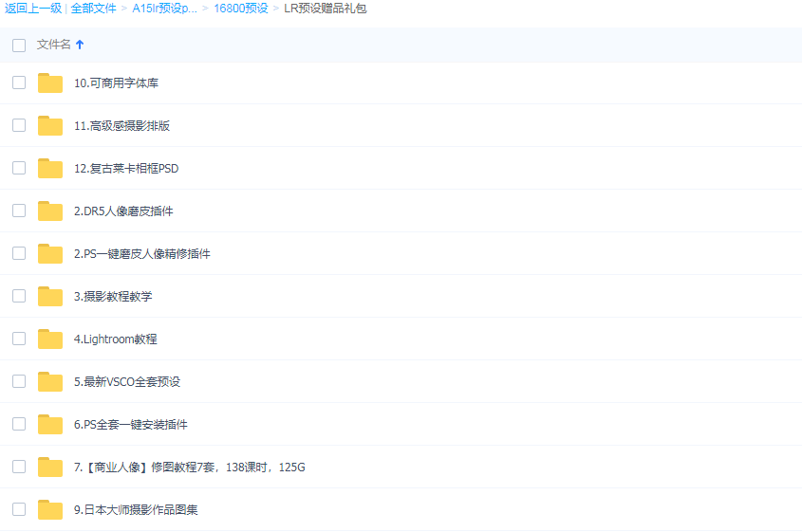
Task: Toggle the select-all checkbox in header
Action: pos(19,45)
